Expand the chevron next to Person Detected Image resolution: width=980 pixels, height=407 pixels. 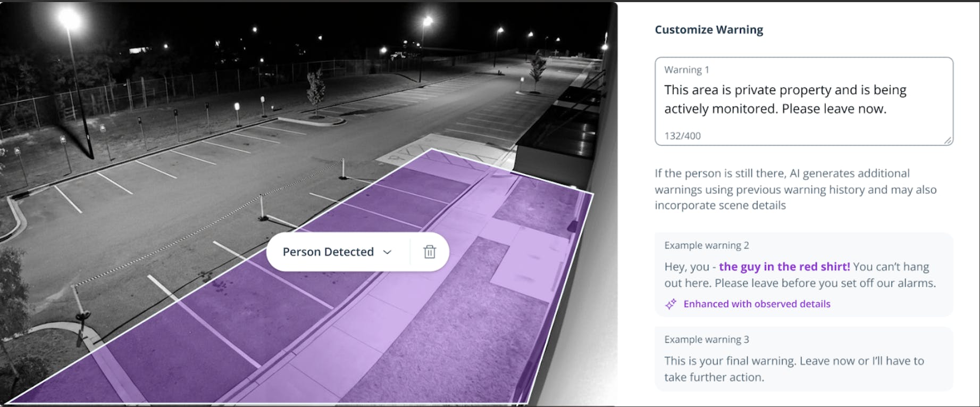click(388, 252)
